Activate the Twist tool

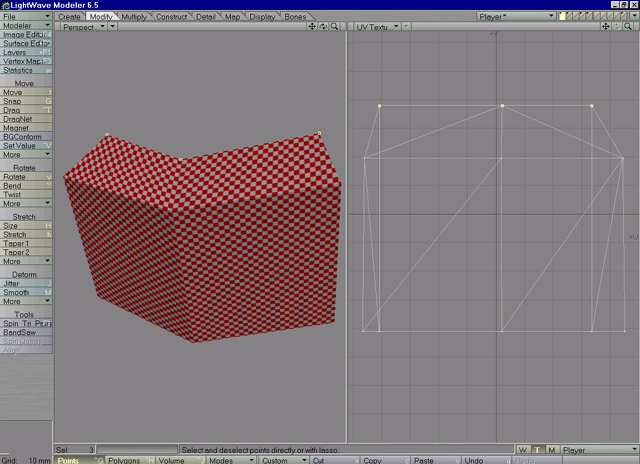(26, 195)
